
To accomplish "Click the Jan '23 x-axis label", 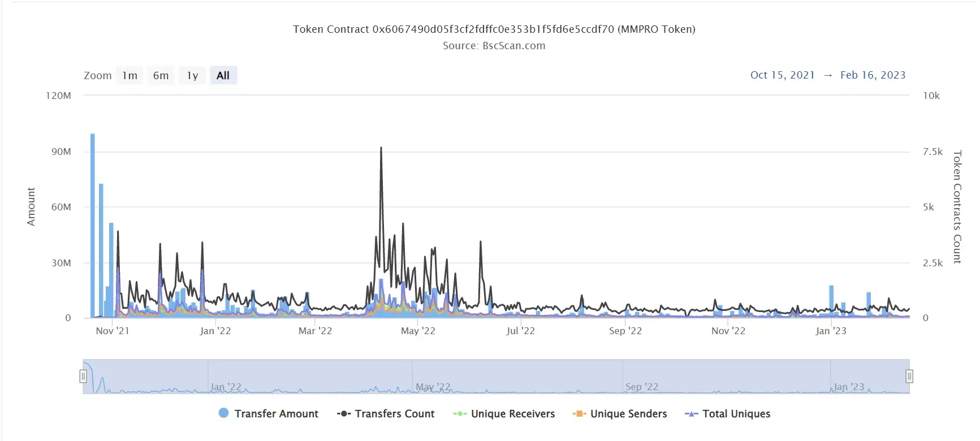I will point(831,331).
